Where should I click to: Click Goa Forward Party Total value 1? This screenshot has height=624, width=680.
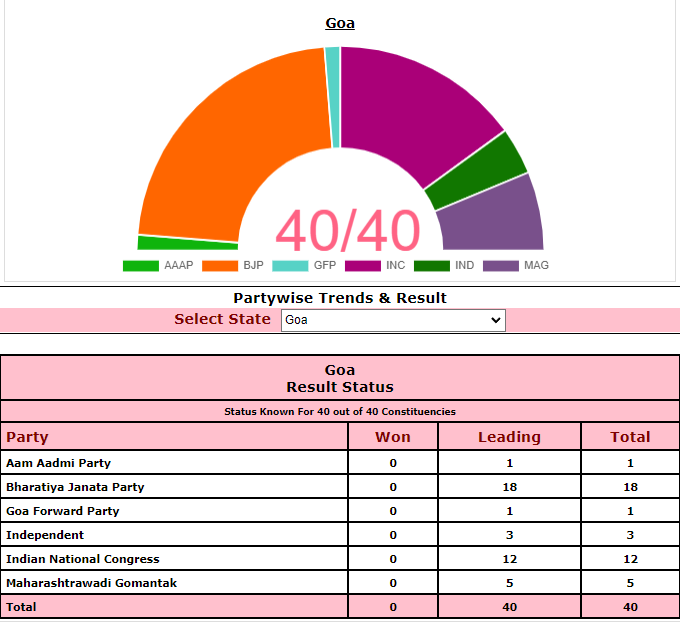point(631,511)
